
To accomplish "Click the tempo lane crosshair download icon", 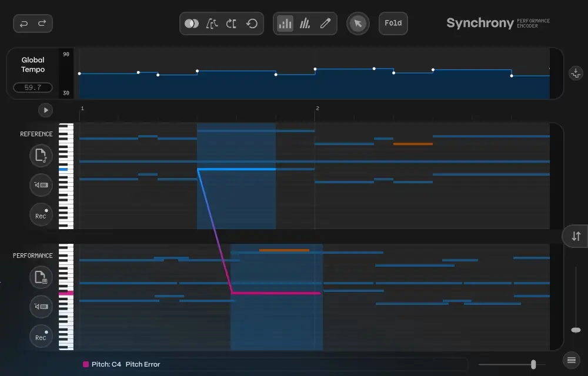I will [x=576, y=73].
